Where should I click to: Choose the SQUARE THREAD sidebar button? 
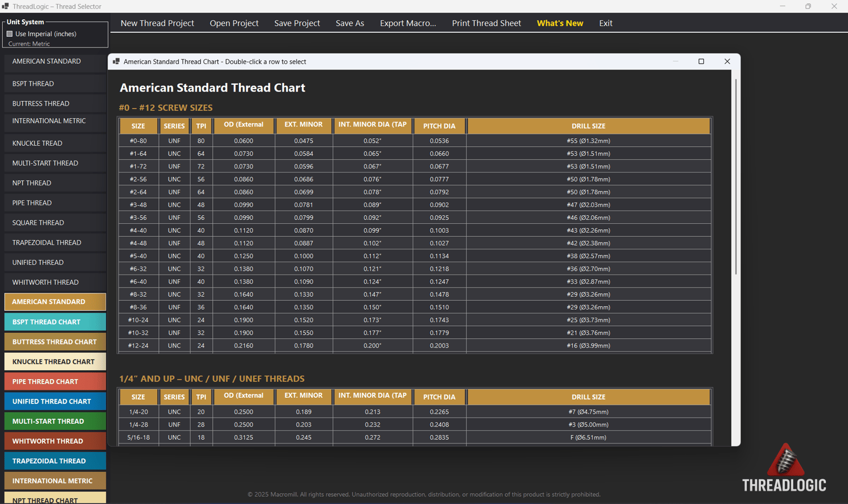click(x=55, y=222)
